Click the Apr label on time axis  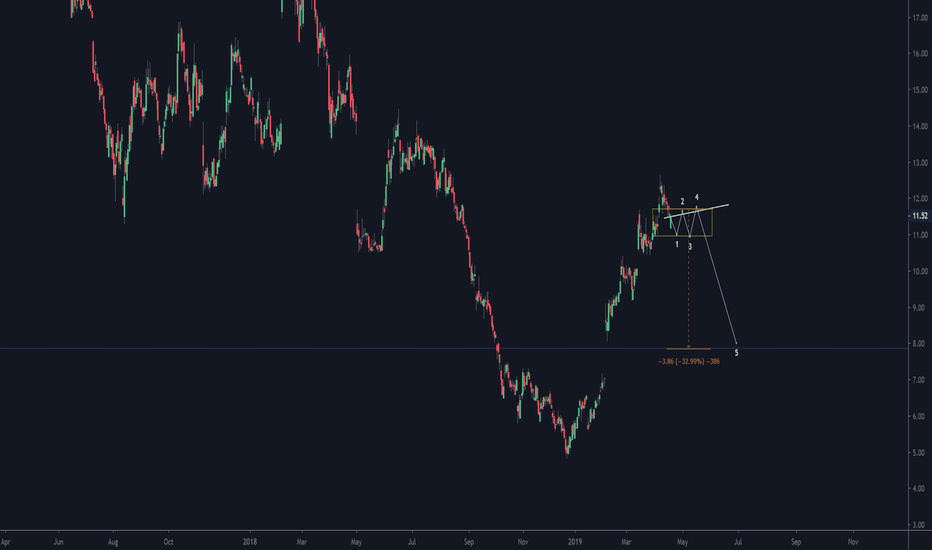[5, 542]
